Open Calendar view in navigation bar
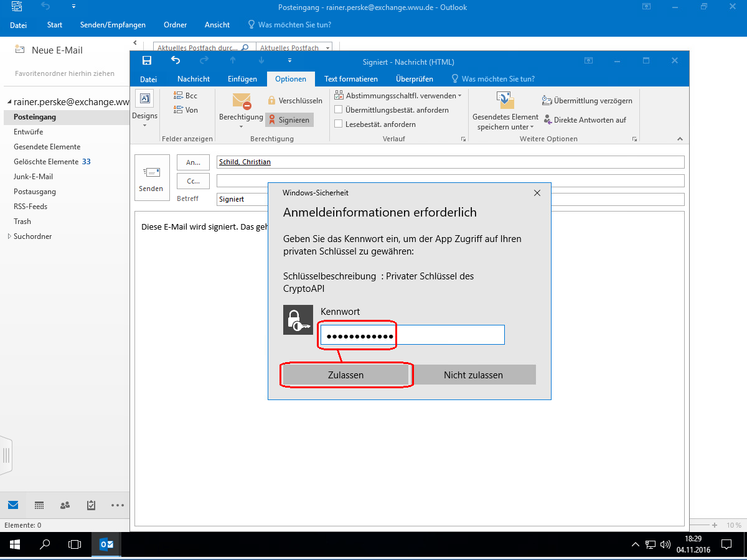 tap(39, 505)
